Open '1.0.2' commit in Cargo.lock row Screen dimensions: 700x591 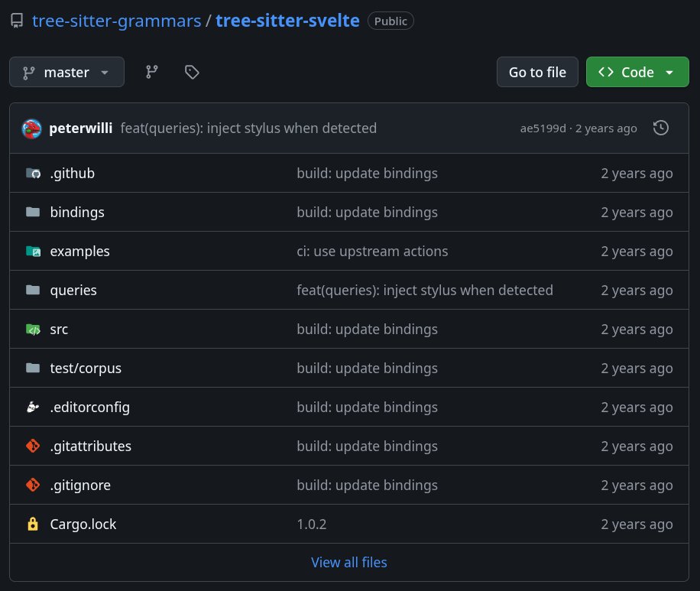[x=312, y=524]
